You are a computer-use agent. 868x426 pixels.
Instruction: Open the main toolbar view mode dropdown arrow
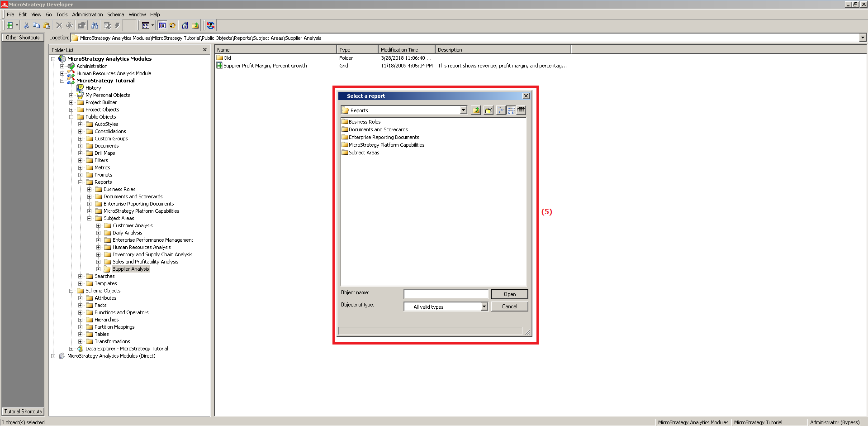(152, 25)
